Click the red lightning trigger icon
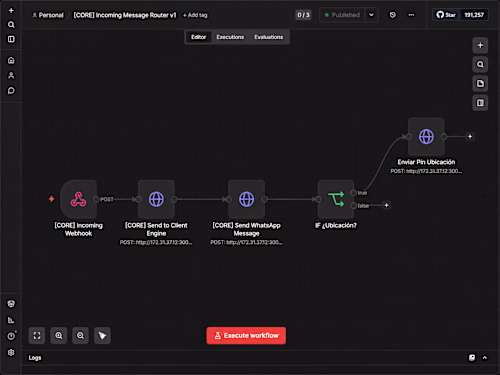This screenshot has height=375, width=500. 51,199
